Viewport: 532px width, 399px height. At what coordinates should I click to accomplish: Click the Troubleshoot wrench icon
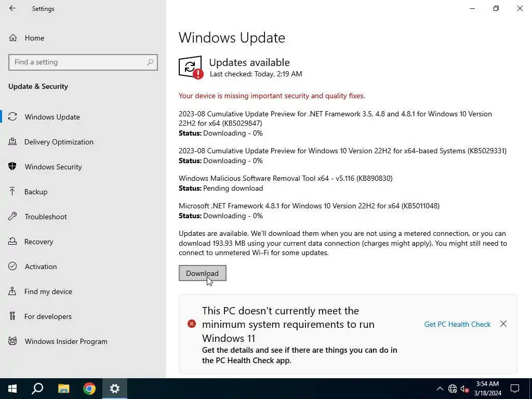[12, 217]
